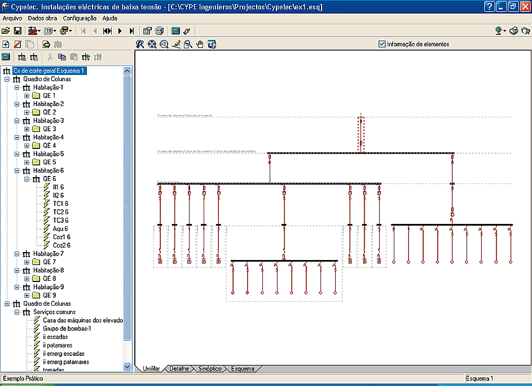This screenshot has width=532, height=392.
Task: Click the globe icon at the toolbar's right end
Action: [x=498, y=31]
